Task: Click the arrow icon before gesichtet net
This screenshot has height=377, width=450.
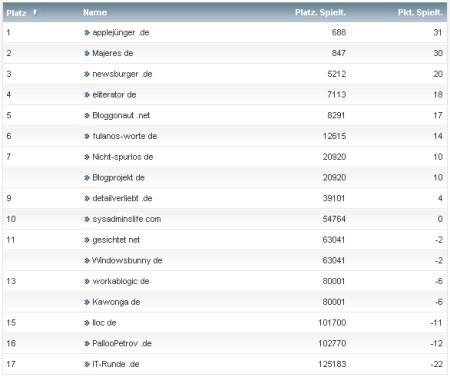Action: pyautogui.click(x=87, y=240)
